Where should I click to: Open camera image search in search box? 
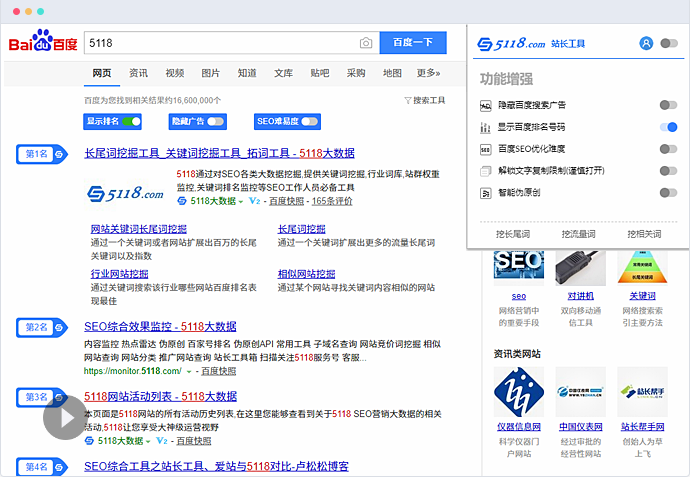coord(366,43)
